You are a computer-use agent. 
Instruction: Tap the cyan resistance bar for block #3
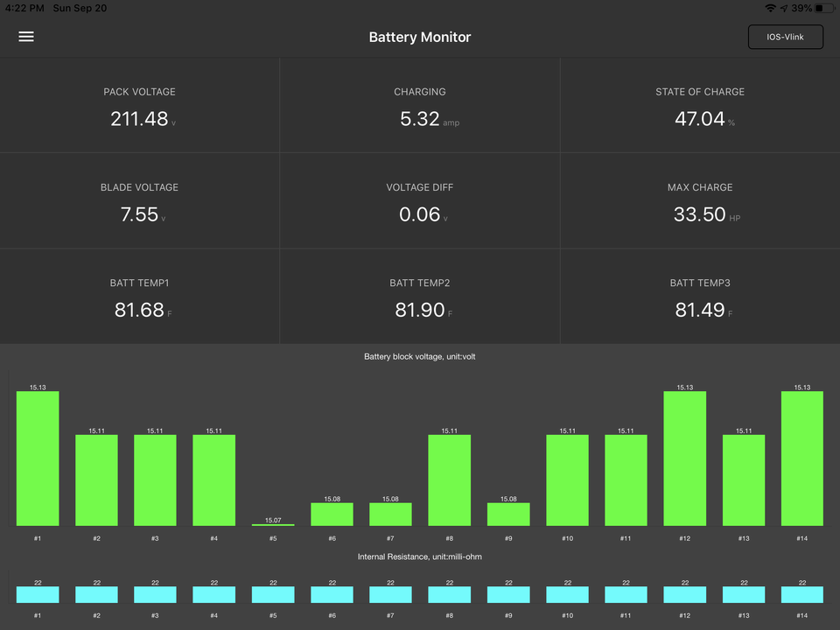point(155,595)
